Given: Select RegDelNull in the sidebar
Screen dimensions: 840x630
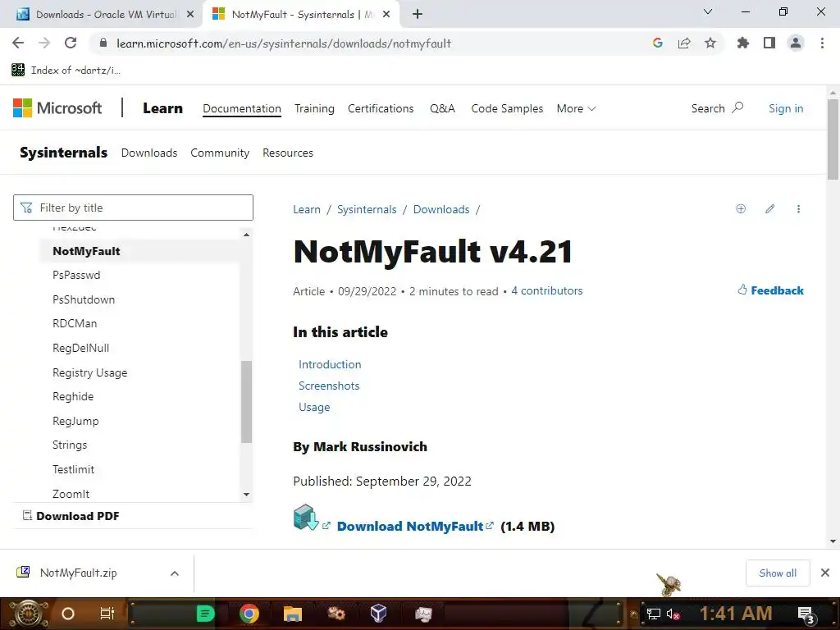Looking at the screenshot, I should coord(81,348).
